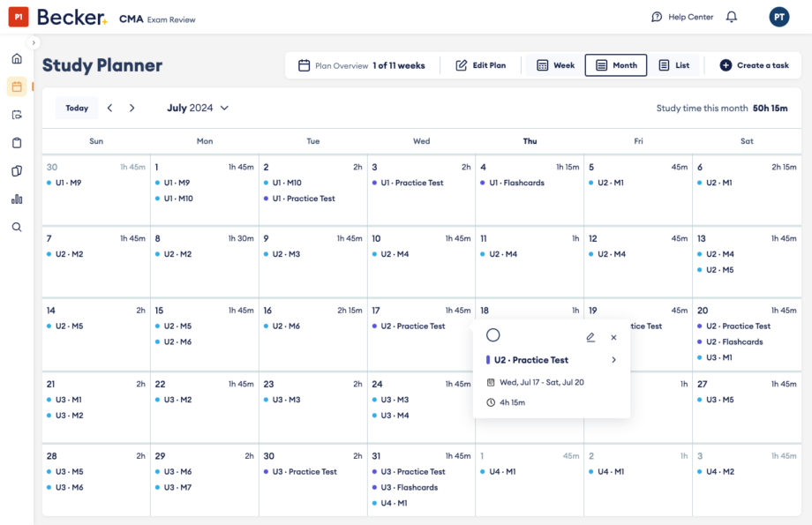Go to next month arrow
This screenshot has width=812, height=525.
(x=132, y=108)
